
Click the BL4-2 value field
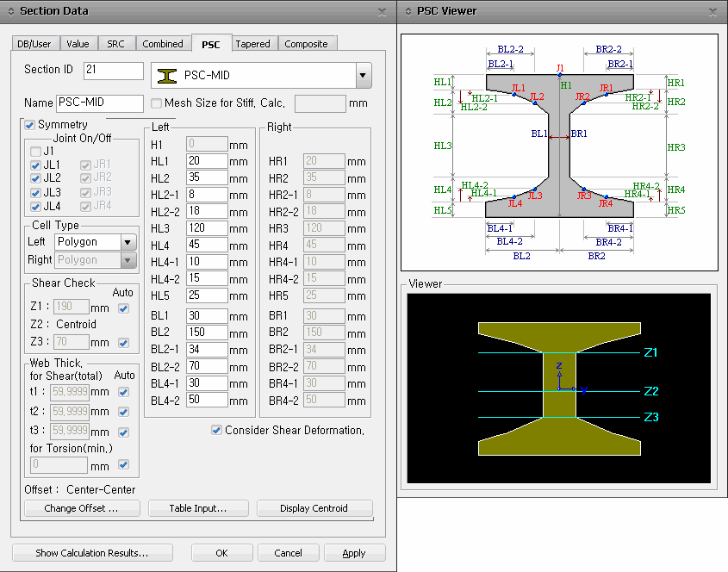click(x=207, y=401)
